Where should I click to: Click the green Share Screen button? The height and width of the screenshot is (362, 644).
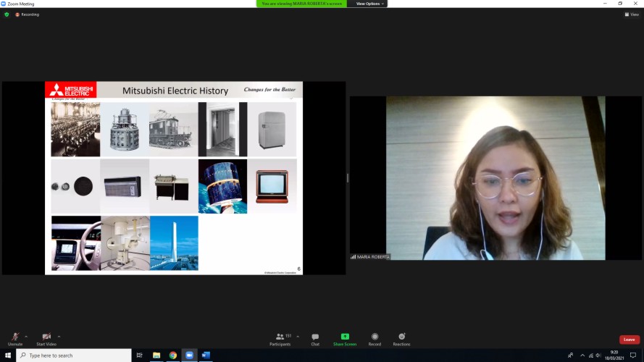pyautogui.click(x=345, y=339)
